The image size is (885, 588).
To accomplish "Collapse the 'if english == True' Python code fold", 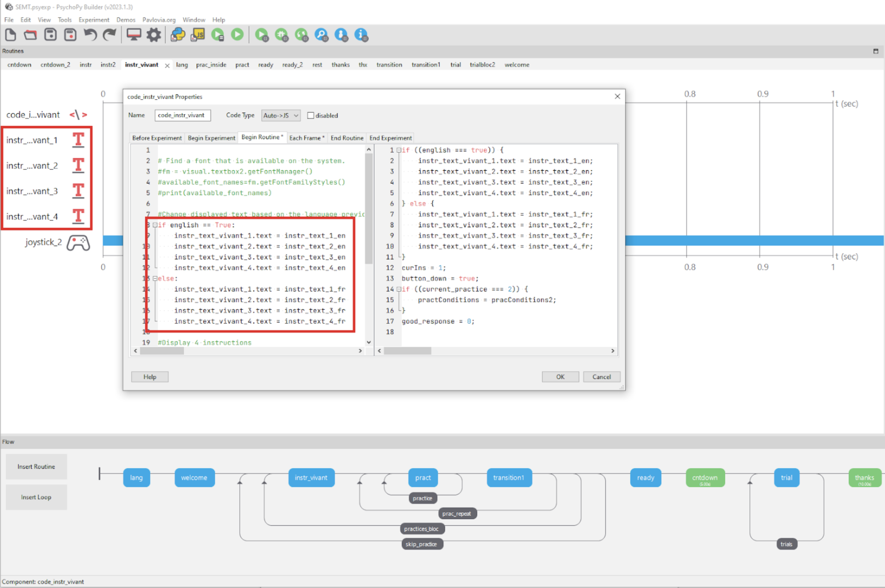I will pos(155,225).
